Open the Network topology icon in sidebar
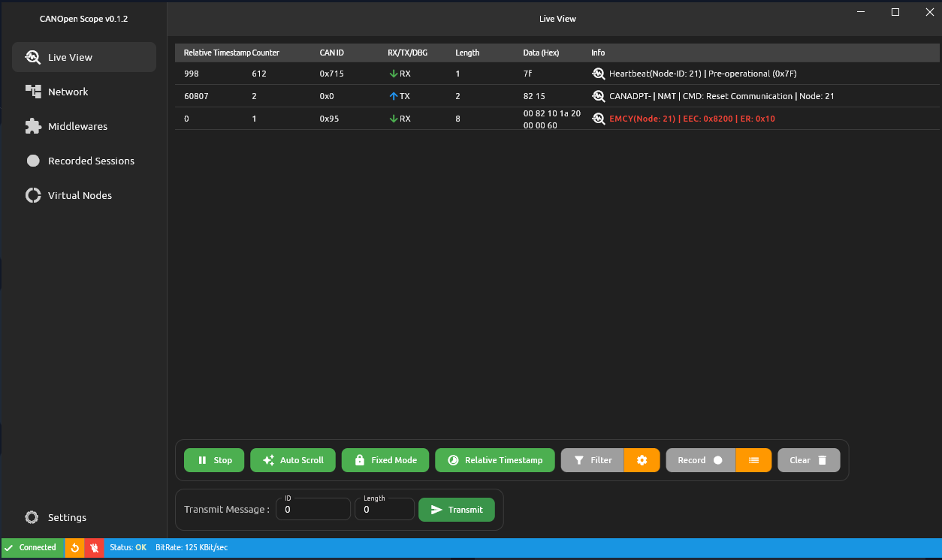This screenshot has width=942, height=560. tap(33, 91)
